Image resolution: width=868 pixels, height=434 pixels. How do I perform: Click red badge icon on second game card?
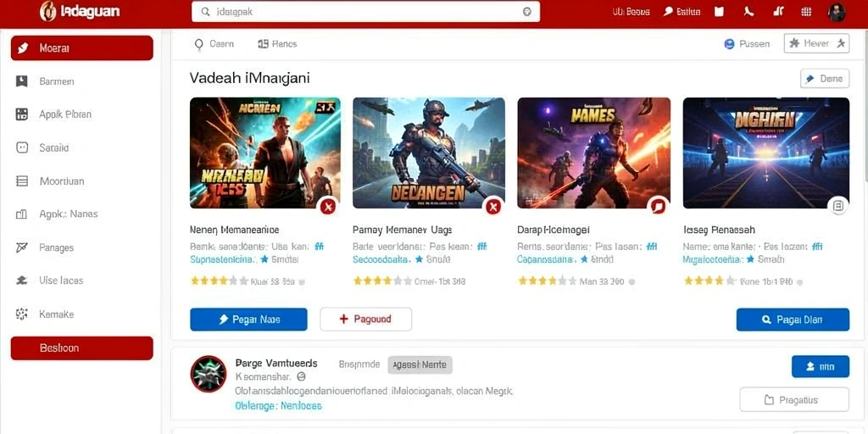coord(492,207)
